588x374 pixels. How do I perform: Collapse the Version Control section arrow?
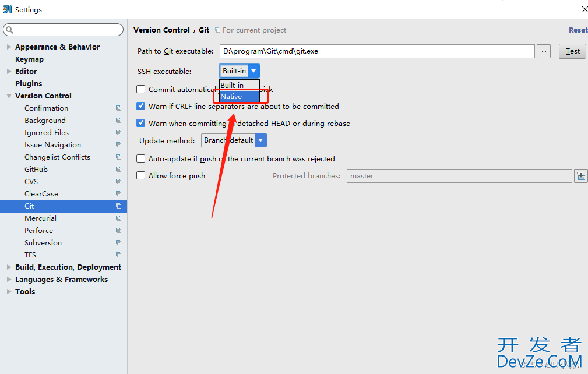[x=9, y=96]
